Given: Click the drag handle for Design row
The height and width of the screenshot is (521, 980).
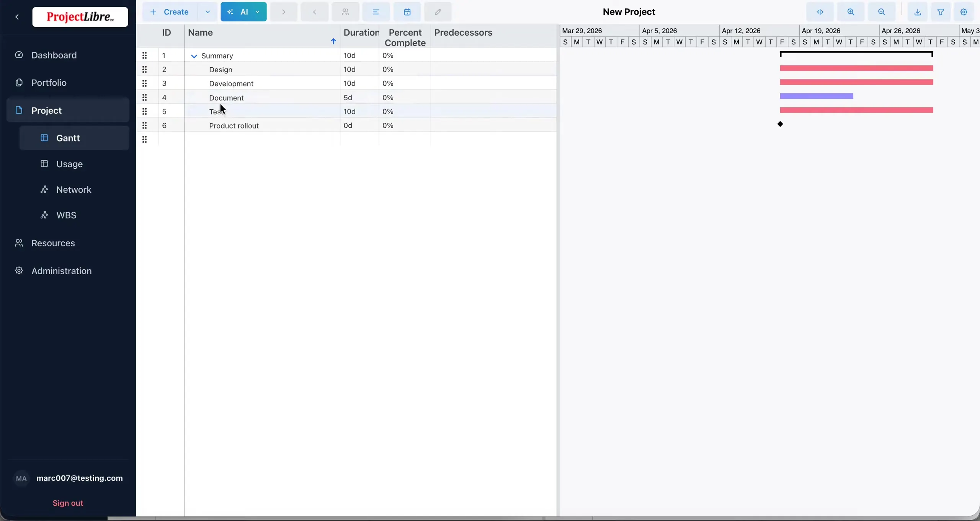Looking at the screenshot, I should (144, 69).
